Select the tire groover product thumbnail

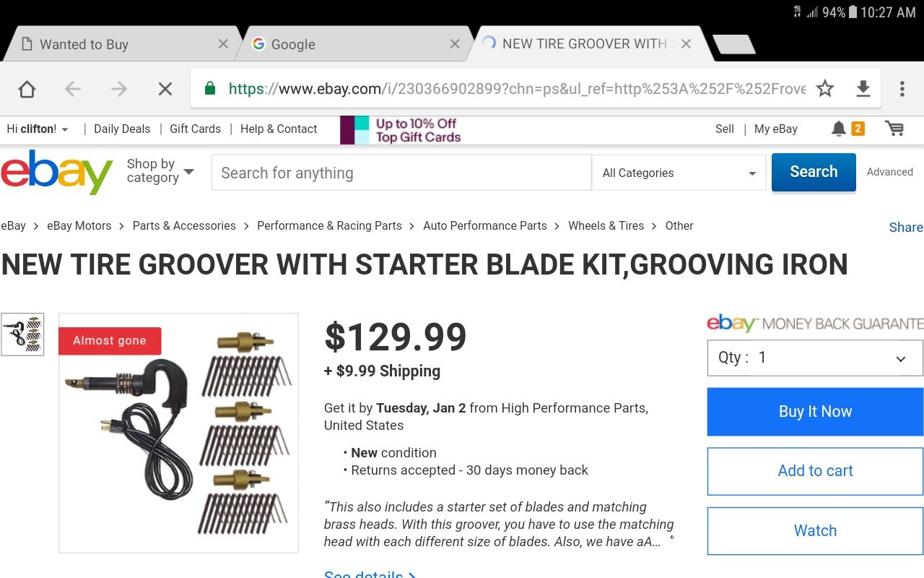pos(22,335)
